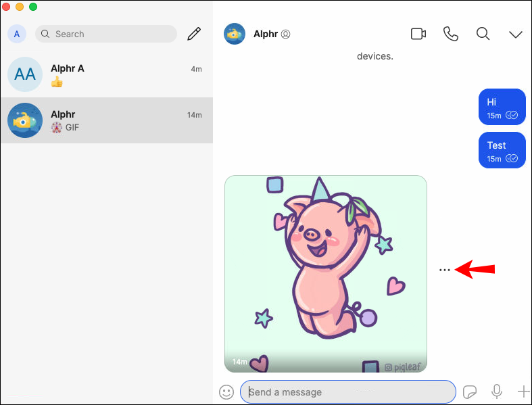Open more options for the GIF message
Image resolution: width=532 pixels, height=405 pixels.
point(445,270)
